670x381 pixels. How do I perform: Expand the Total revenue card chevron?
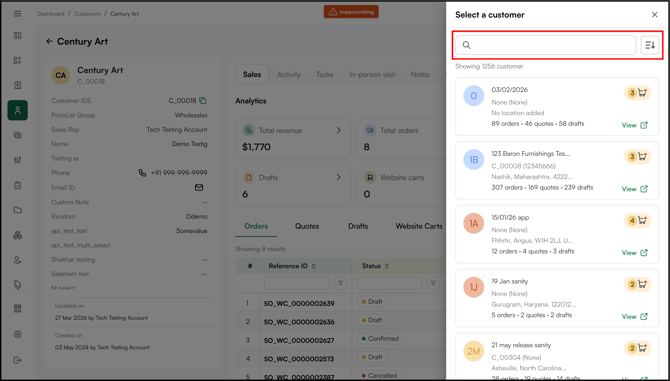point(338,130)
